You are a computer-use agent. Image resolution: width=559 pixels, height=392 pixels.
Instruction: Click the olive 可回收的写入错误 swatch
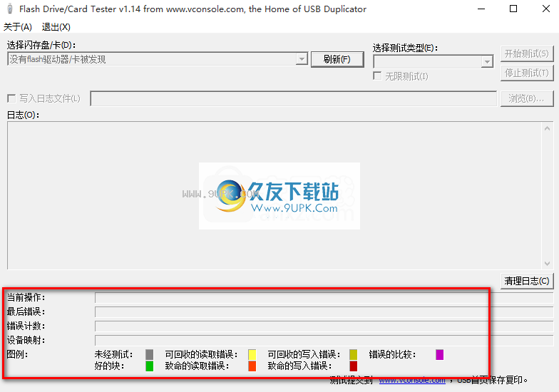[354, 355]
